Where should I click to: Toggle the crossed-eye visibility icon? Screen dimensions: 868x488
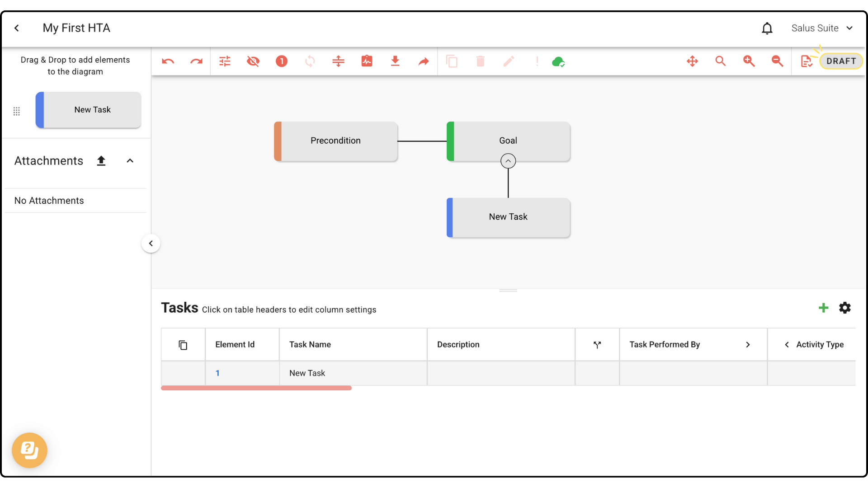click(x=253, y=61)
